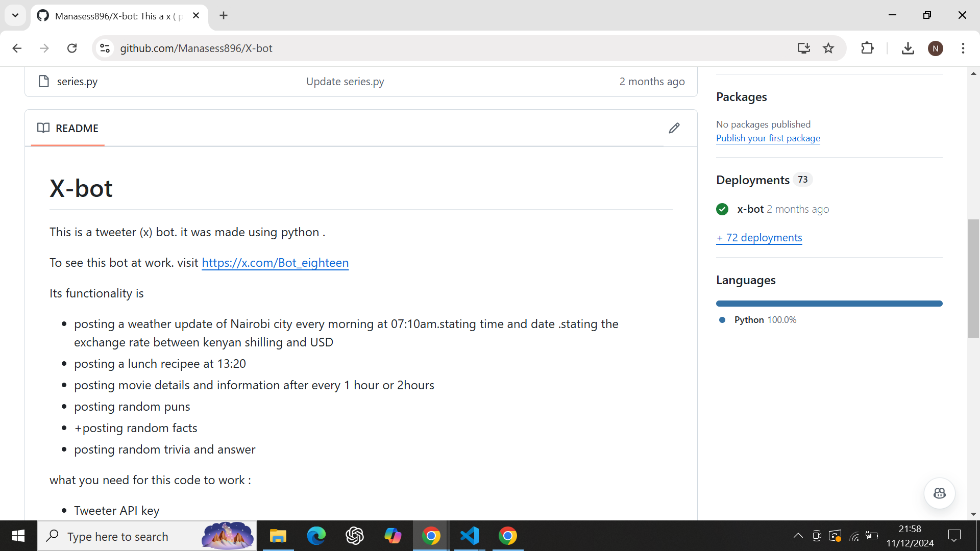
Task: Click the battery status tray icon
Action: click(872, 536)
